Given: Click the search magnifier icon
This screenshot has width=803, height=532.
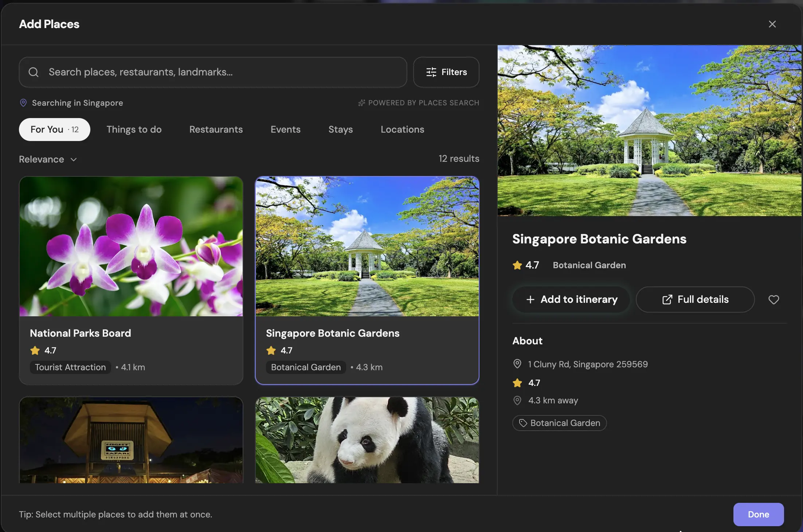Looking at the screenshot, I should click(34, 72).
